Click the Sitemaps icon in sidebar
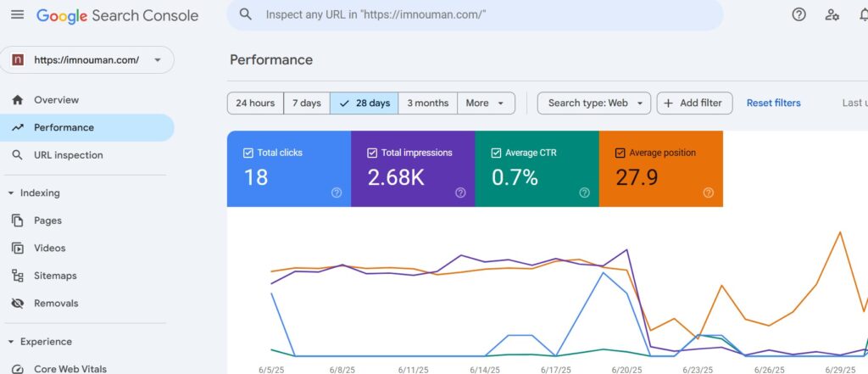 click(x=18, y=276)
